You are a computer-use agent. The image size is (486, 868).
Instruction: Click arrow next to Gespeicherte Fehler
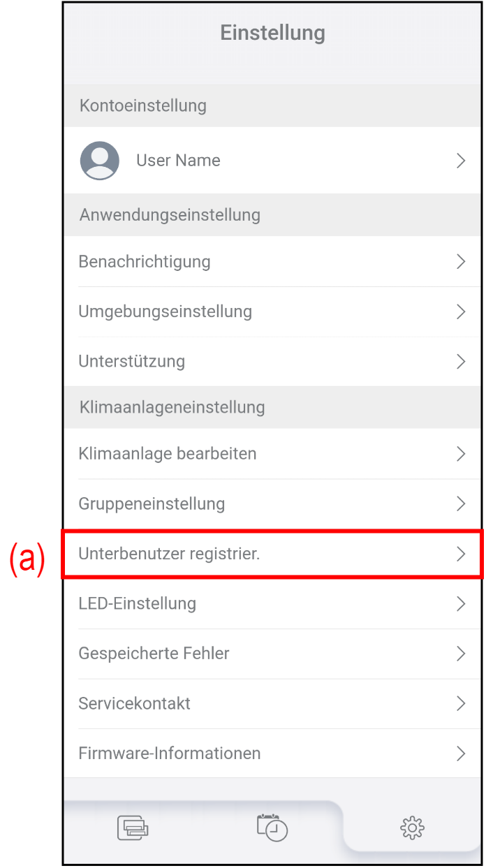tap(461, 654)
